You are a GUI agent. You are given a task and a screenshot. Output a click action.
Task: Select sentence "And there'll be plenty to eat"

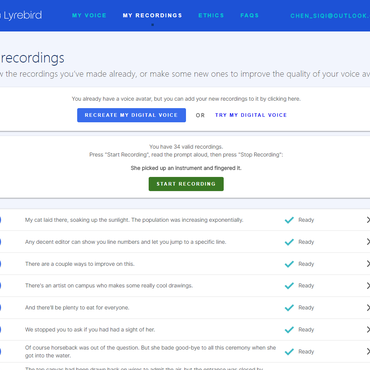77,308
